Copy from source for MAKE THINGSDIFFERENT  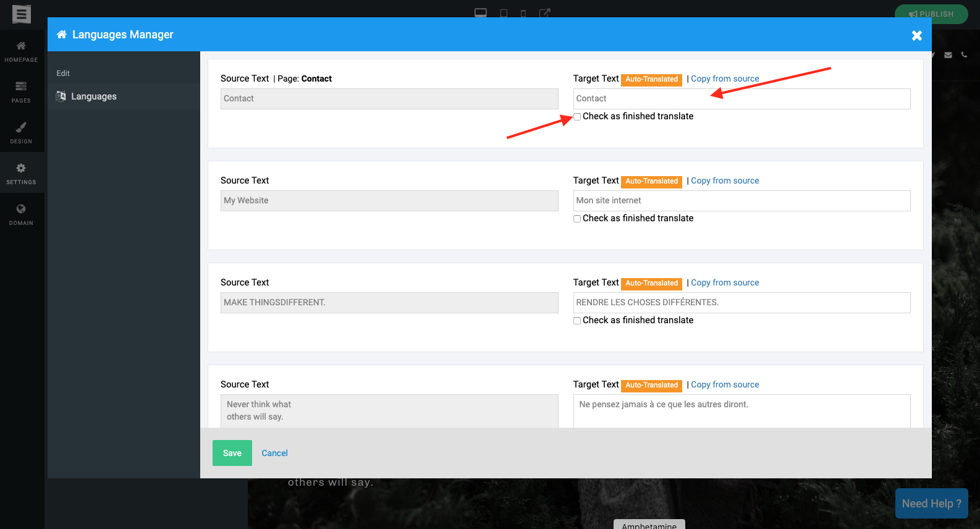click(725, 282)
